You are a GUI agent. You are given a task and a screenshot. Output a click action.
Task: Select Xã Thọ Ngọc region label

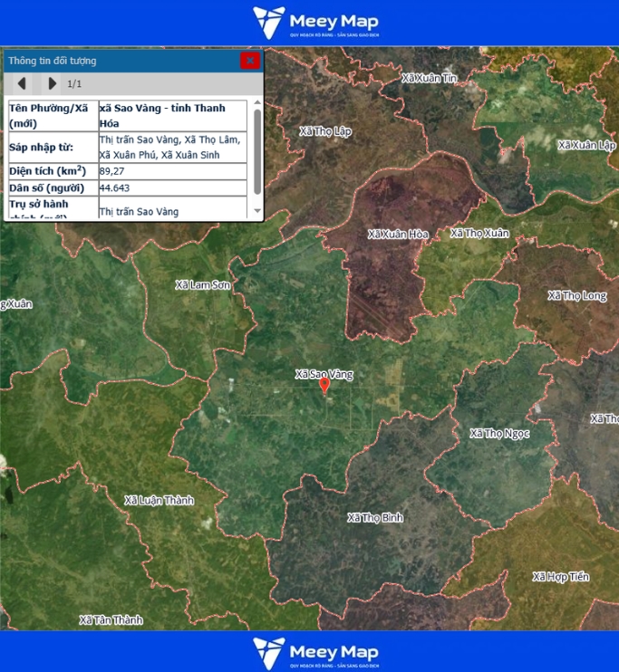pos(499,433)
